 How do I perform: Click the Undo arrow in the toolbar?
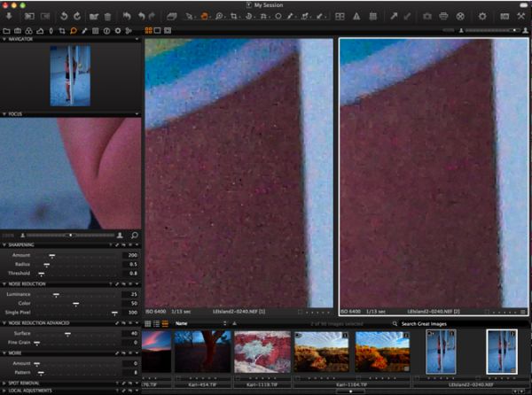pos(142,16)
